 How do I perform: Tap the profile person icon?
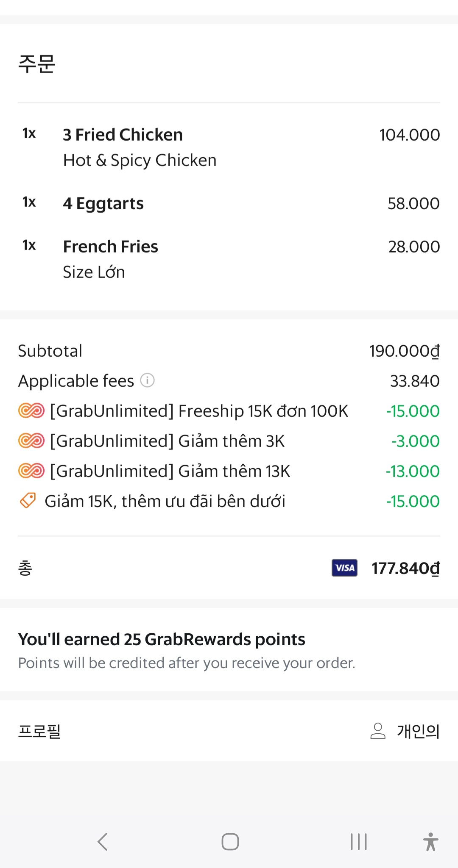click(x=378, y=731)
